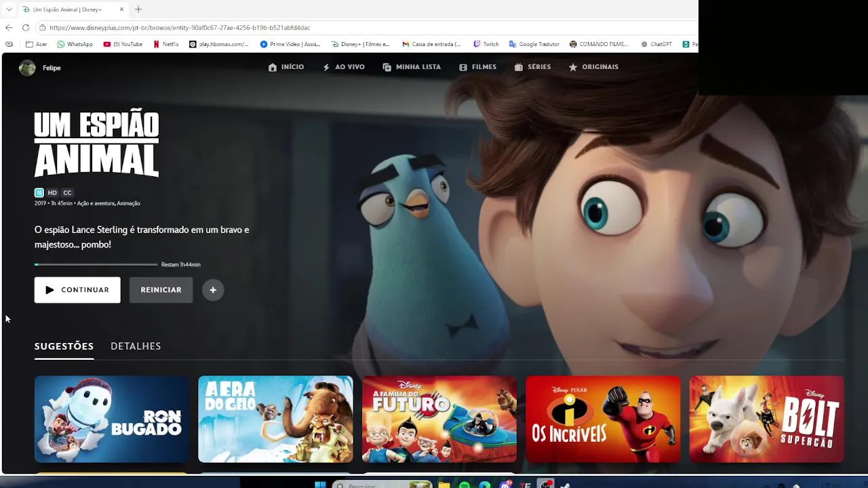Image resolution: width=868 pixels, height=488 pixels.
Task: Open Discord from taskbar
Action: [x=505, y=485]
